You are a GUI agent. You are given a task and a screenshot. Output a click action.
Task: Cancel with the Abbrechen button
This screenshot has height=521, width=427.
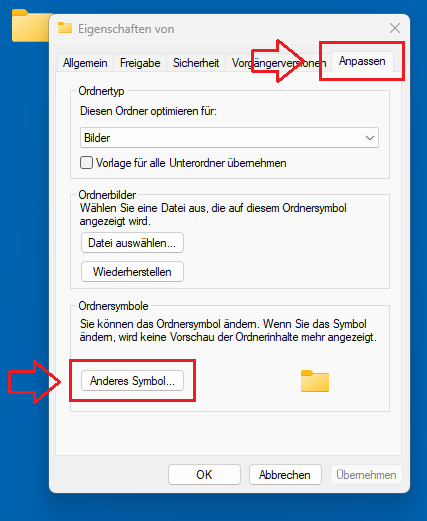point(285,475)
